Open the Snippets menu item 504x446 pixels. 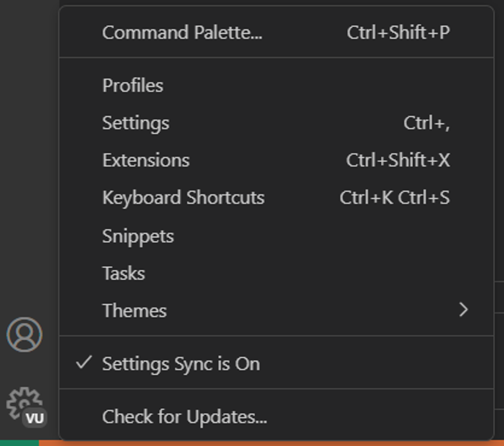(138, 236)
